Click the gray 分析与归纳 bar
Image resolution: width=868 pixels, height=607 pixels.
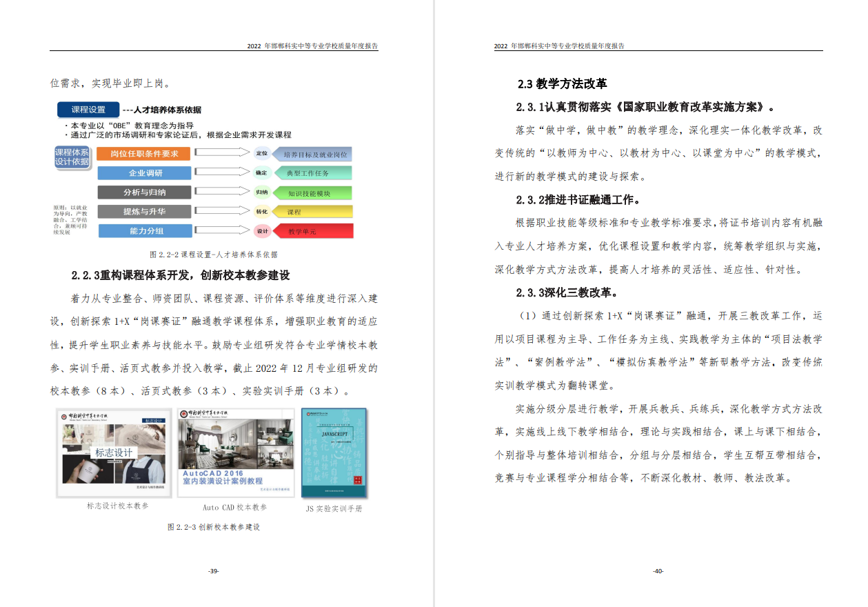[x=144, y=192]
